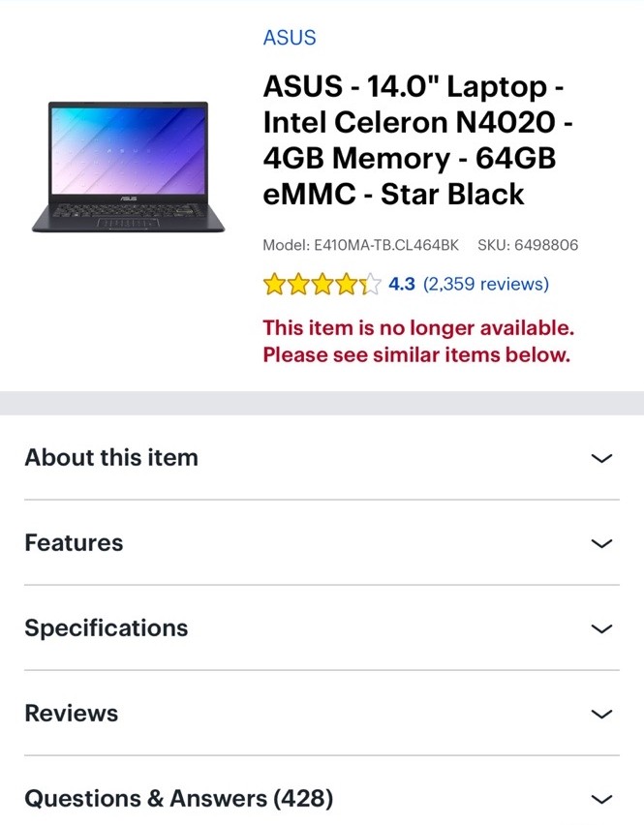644x825 pixels.
Task: Click the middle third rating star
Action: [x=322, y=285]
